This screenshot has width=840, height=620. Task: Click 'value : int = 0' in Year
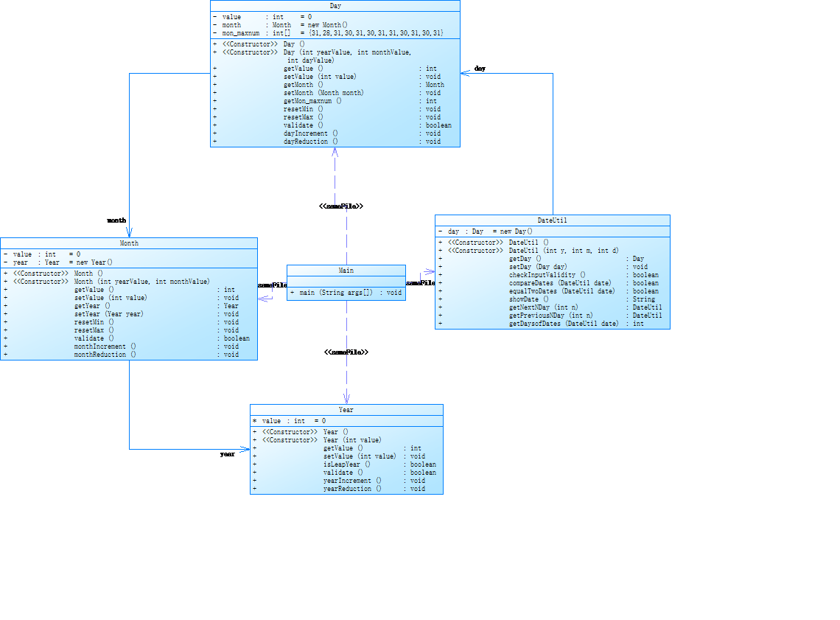(290, 421)
